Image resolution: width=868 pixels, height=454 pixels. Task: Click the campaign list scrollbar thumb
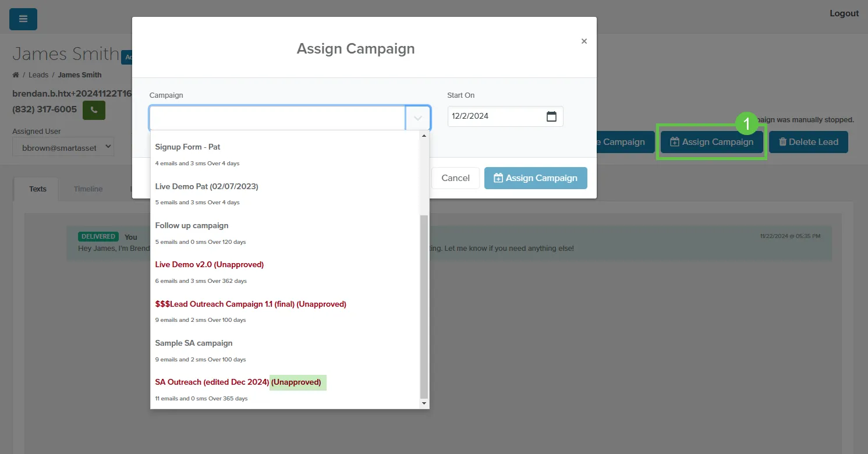[x=424, y=306]
